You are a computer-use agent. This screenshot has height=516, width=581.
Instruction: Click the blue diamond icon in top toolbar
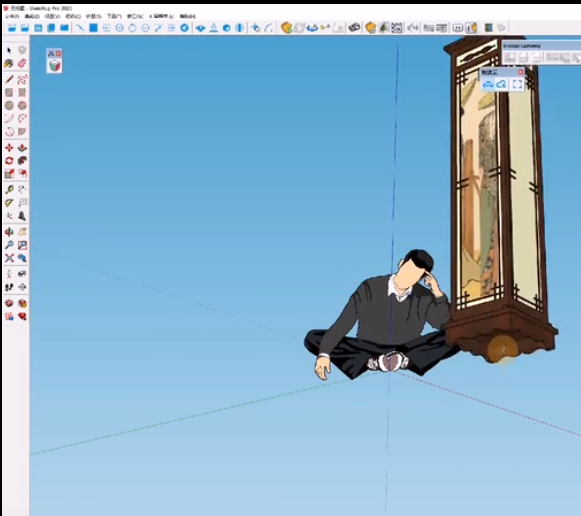tap(200, 28)
